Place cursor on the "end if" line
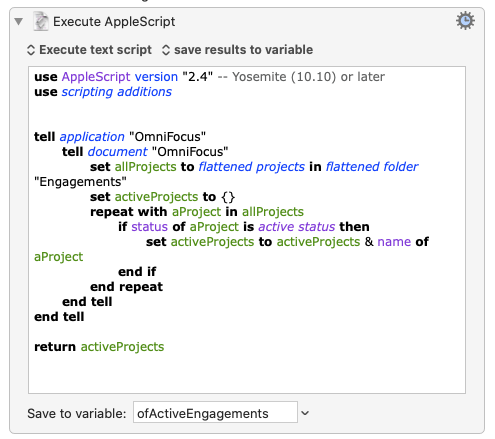Screen dimensions: 495x439 click(x=137, y=272)
